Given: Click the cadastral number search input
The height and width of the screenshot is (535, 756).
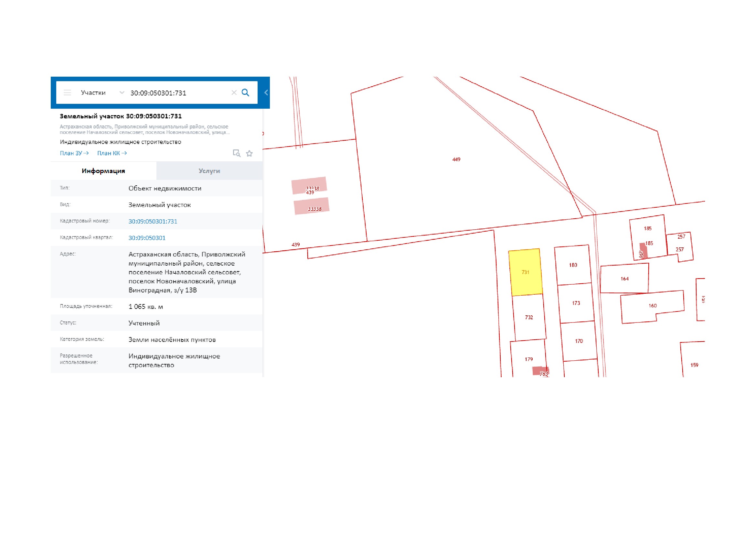Looking at the screenshot, I should (x=178, y=93).
